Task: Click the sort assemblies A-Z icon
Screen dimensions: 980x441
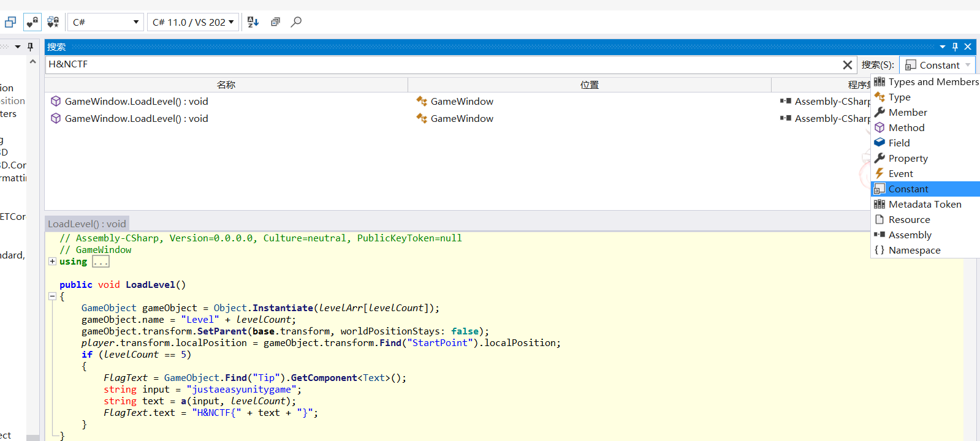Action: [253, 22]
